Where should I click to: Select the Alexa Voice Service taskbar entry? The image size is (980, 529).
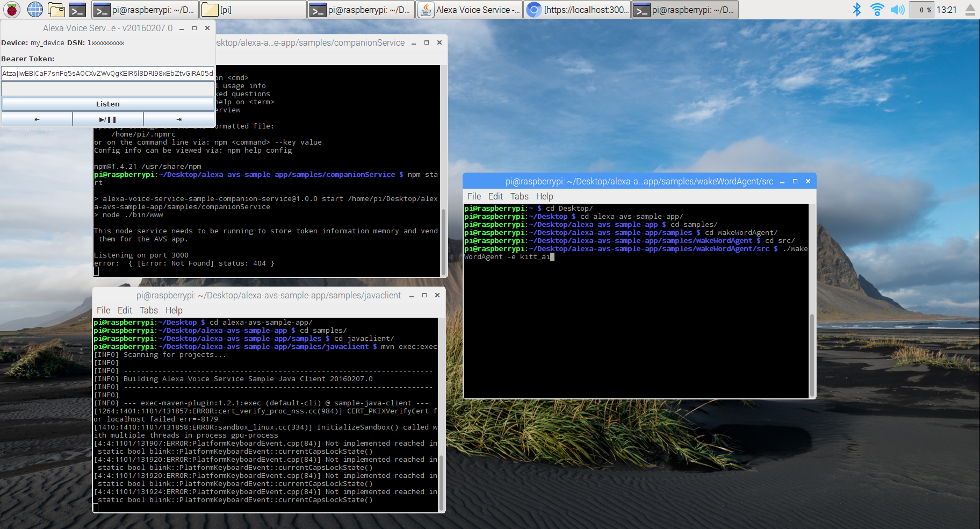click(469, 9)
